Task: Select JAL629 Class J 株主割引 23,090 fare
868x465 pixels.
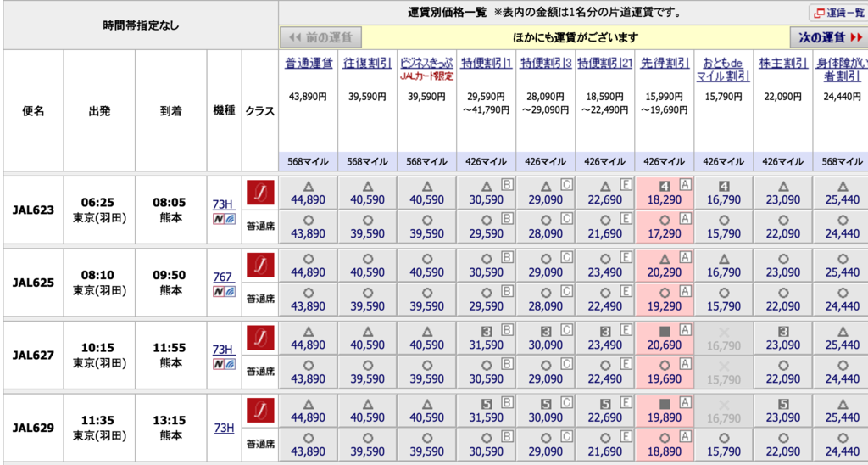Action: coord(782,411)
